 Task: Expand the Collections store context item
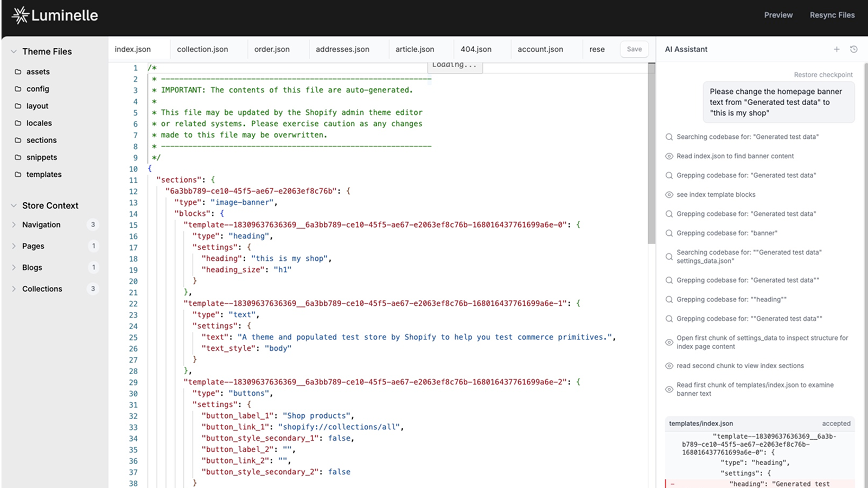coord(14,288)
